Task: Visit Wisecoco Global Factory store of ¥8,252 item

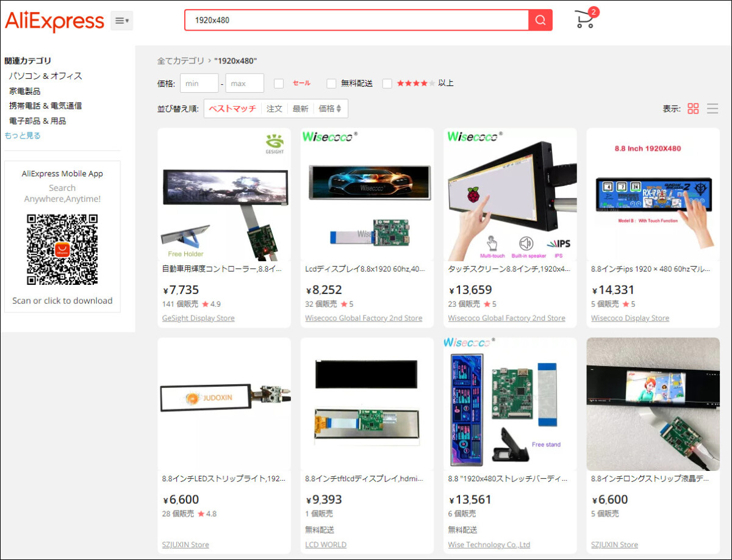Action: 364,318
